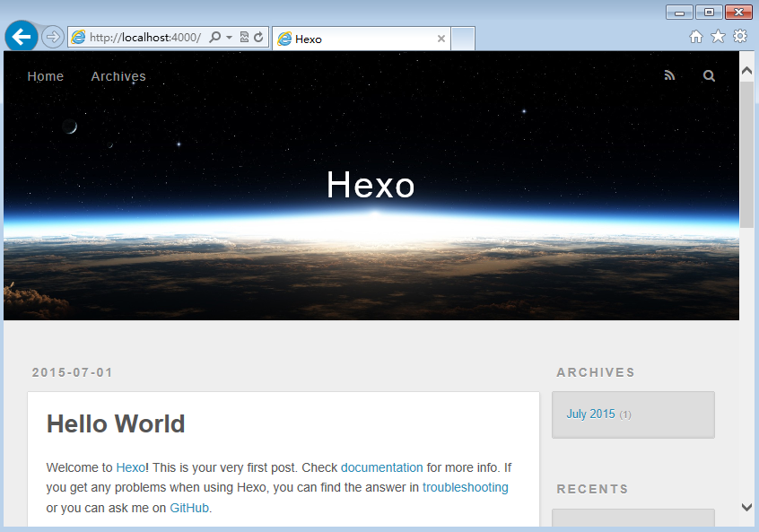
Task: Click the RECENTS widget heading
Action: (x=592, y=489)
